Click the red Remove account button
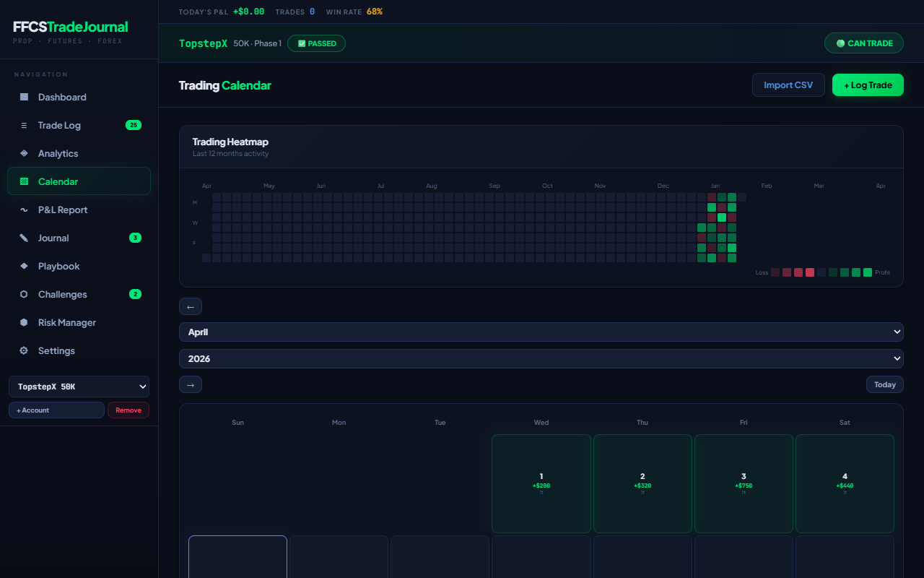 coord(128,410)
